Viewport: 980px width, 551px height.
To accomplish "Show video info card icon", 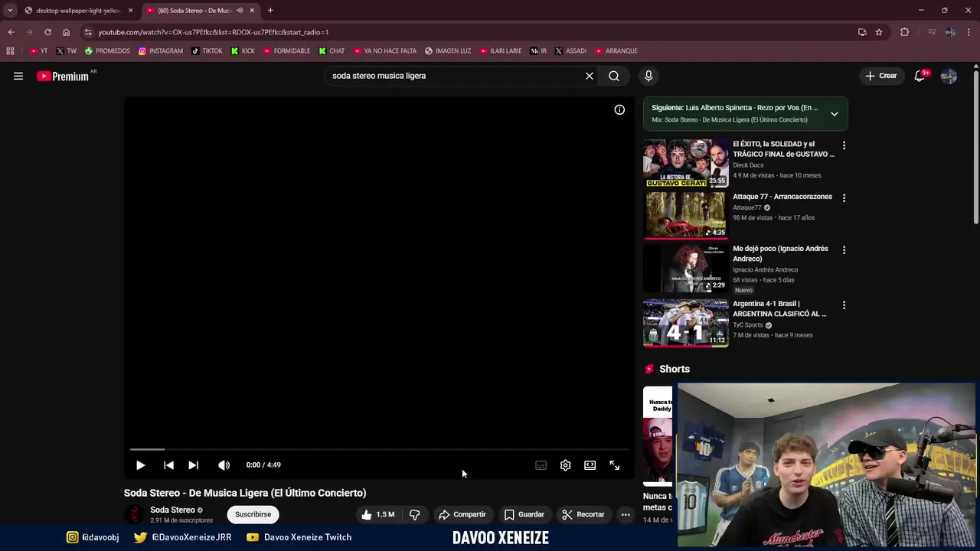I will tap(619, 109).
